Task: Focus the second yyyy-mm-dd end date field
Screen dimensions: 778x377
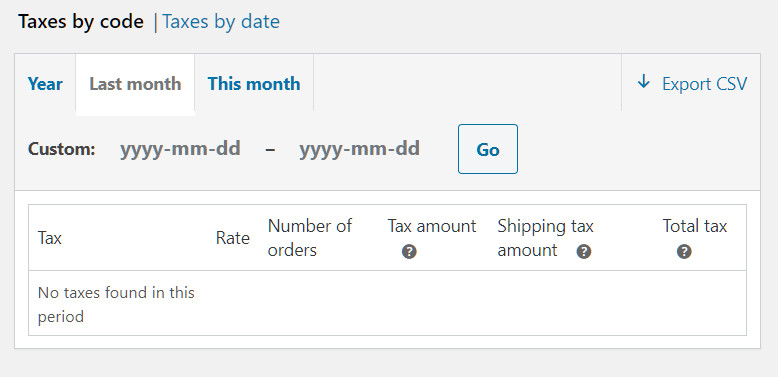Action: 359,148
